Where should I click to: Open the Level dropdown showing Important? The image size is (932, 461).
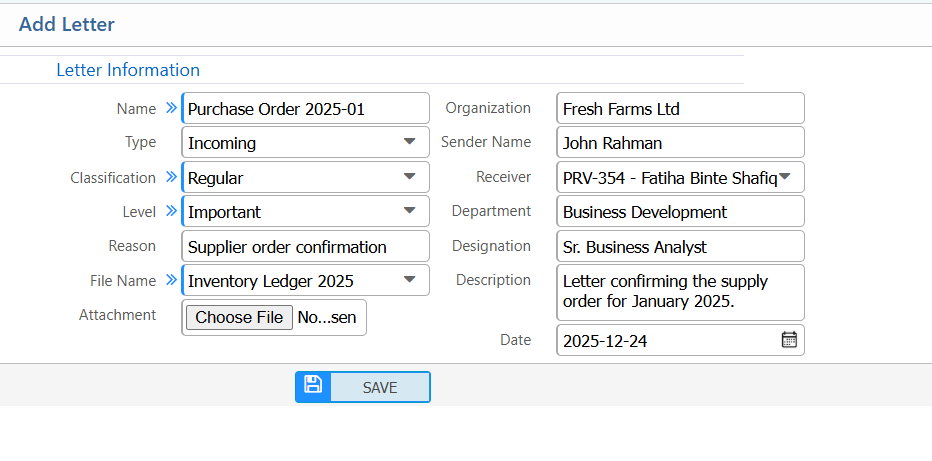pyautogui.click(x=305, y=212)
